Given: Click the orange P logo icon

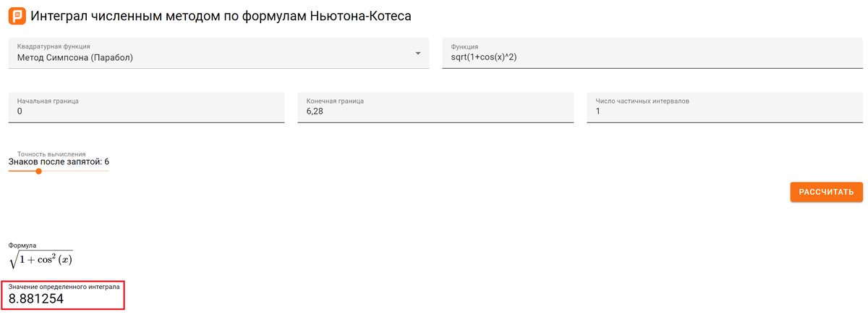Looking at the screenshot, I should coord(17,15).
